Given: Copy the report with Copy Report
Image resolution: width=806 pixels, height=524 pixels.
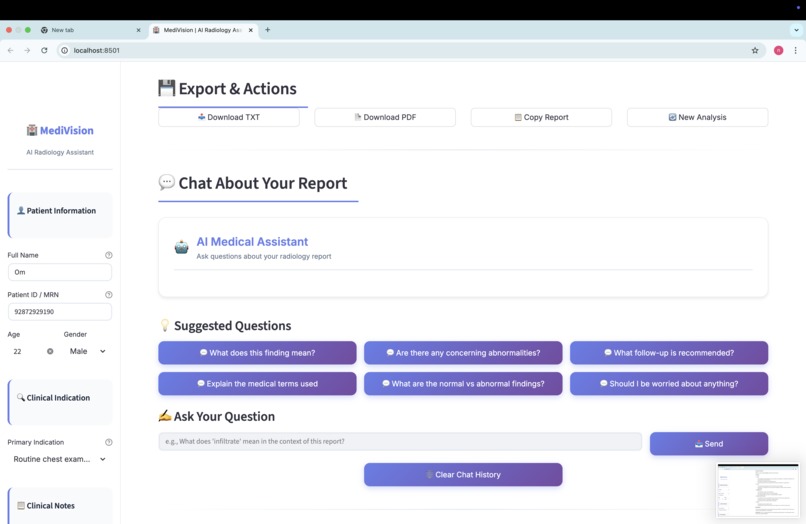Looking at the screenshot, I should pos(541,117).
